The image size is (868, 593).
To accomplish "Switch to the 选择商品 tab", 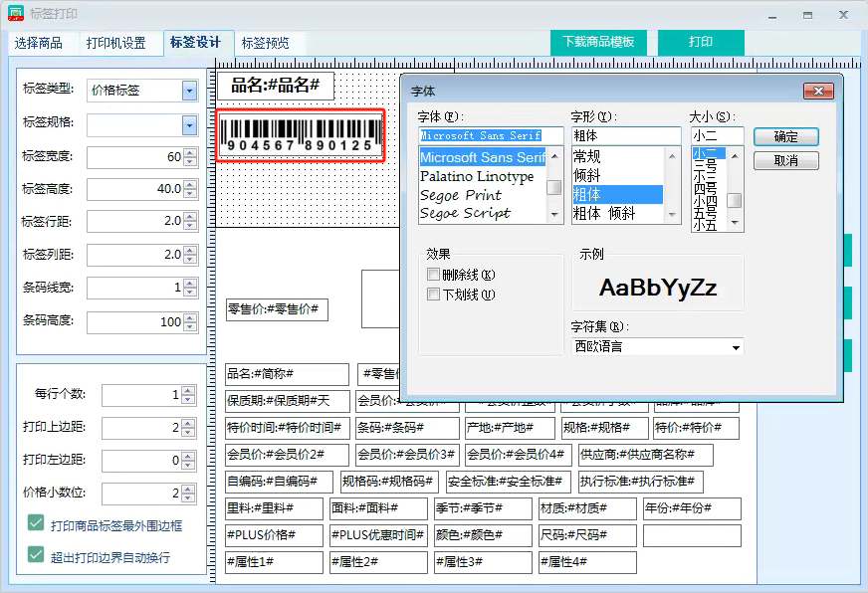I will pyautogui.click(x=38, y=43).
